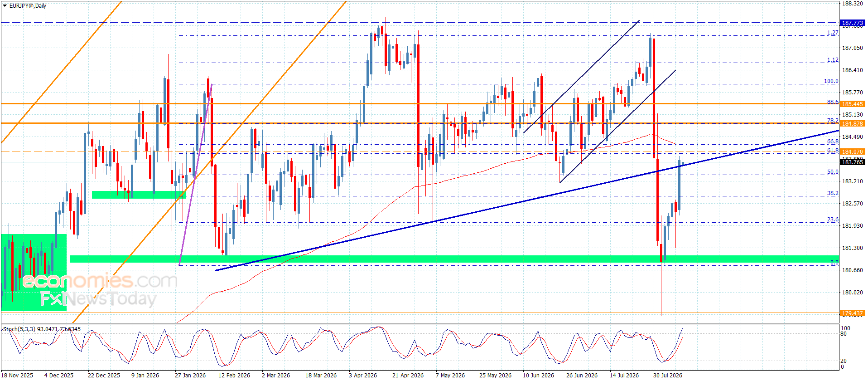
Task: Select the long green support zone rectangle
Action: coord(454,259)
